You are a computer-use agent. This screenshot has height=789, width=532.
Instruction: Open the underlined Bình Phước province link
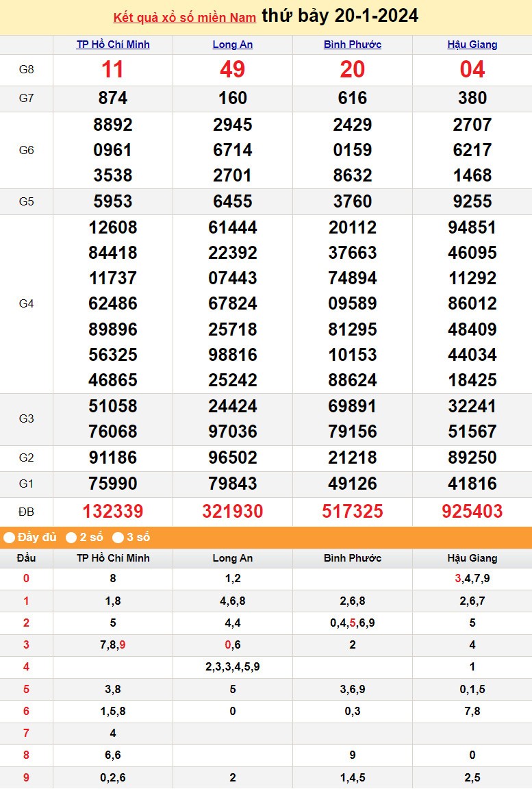click(x=353, y=45)
